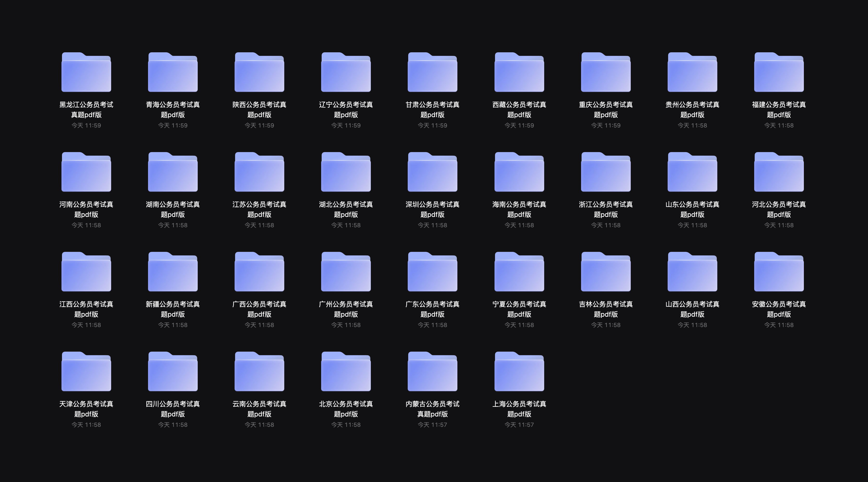Image resolution: width=868 pixels, height=482 pixels.
Task: Select the 重庆公务员考试真题pdf版 folder icon
Action: coord(606,72)
